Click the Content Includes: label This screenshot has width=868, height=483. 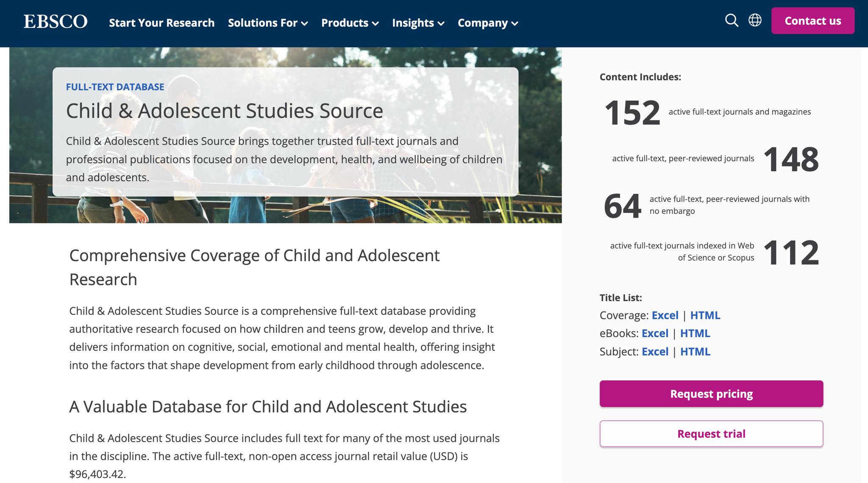[x=640, y=77]
